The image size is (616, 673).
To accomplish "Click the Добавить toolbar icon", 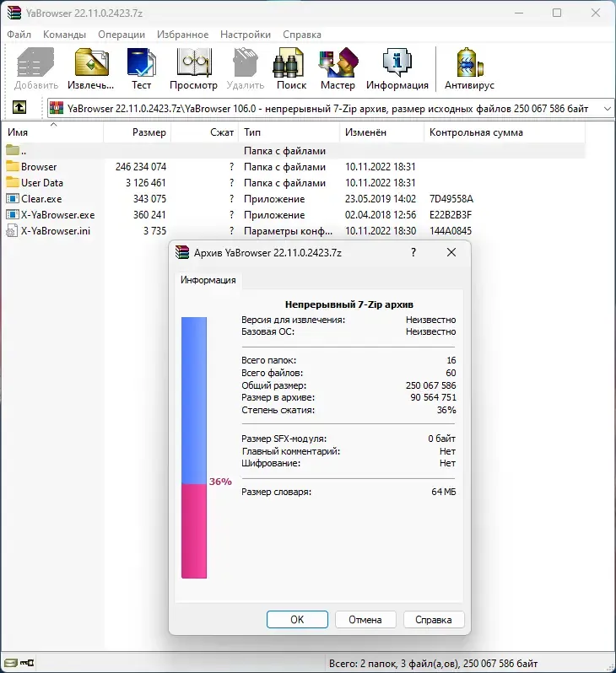I will coord(35,62).
